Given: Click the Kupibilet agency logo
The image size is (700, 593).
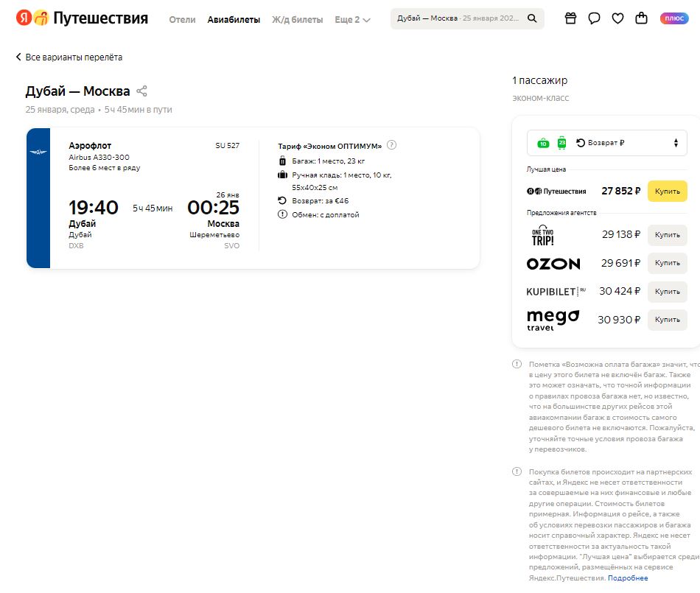Looking at the screenshot, I should pyautogui.click(x=556, y=292).
